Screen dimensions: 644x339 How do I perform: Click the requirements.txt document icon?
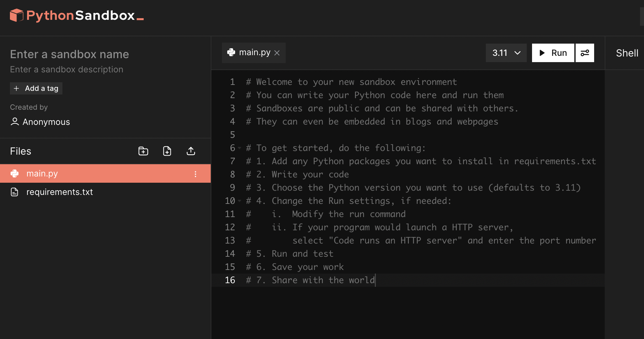[15, 192]
